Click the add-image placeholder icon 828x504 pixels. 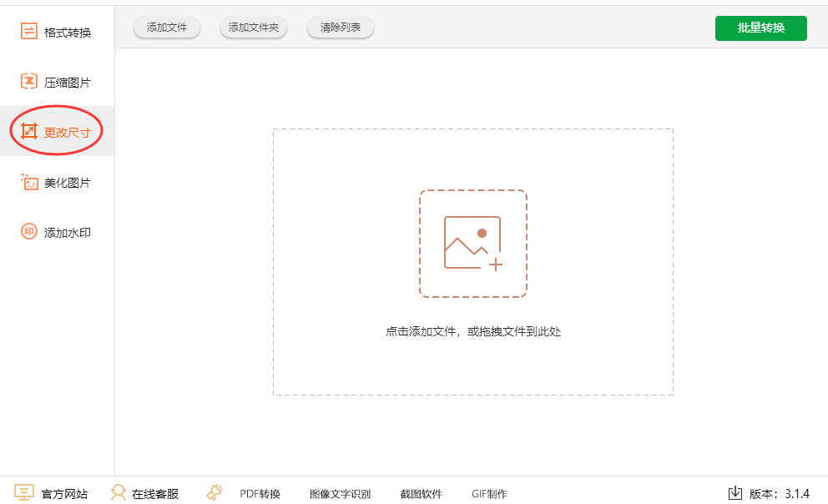click(x=473, y=244)
